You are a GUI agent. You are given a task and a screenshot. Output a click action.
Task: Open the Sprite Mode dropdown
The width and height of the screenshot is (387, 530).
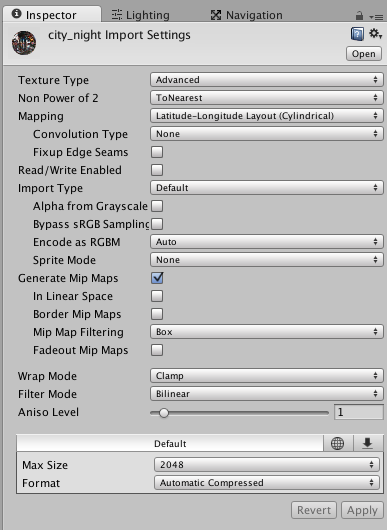pyautogui.click(x=267, y=260)
